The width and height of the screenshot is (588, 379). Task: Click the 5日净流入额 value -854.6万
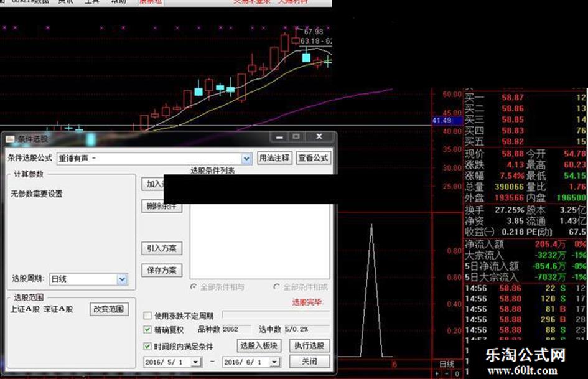[x=549, y=266]
